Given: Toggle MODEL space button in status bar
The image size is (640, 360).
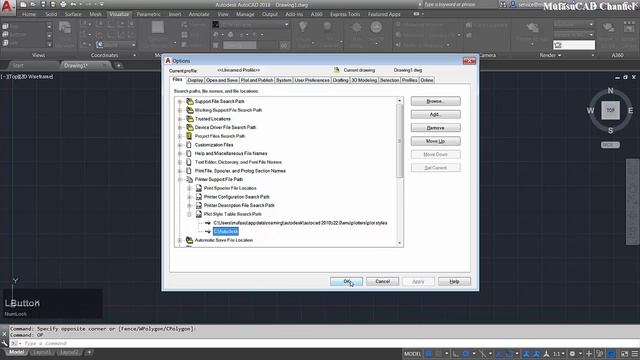Looking at the screenshot, I should (412, 353).
